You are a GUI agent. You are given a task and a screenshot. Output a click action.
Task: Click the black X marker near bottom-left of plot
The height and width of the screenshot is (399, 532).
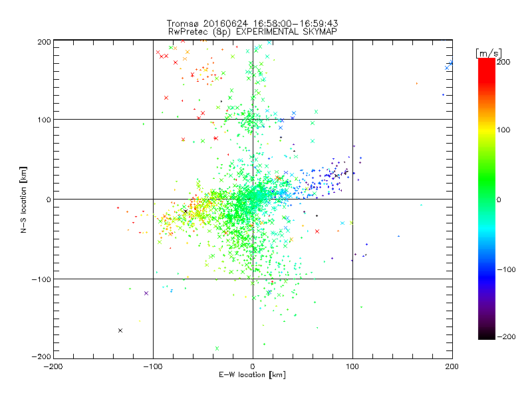[120, 331]
